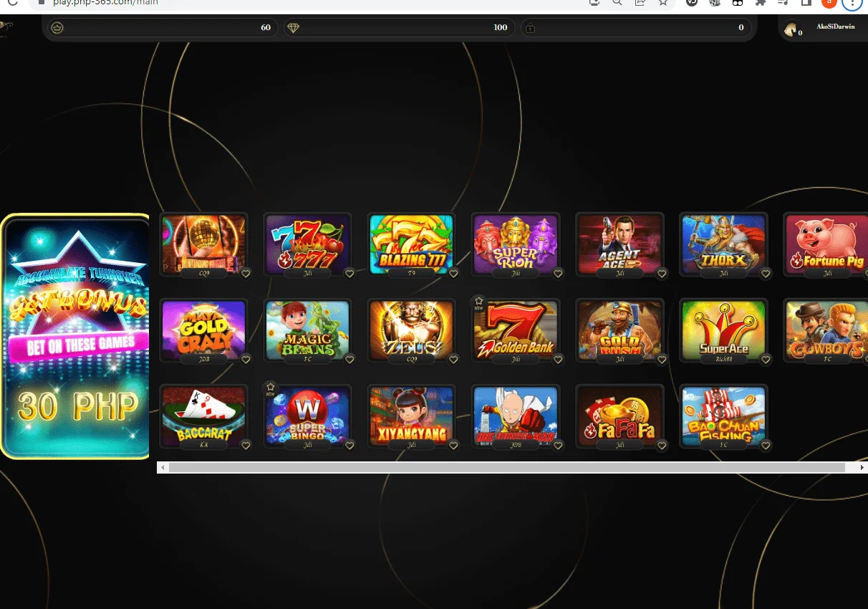Click the AkoSiDarwin username
This screenshot has height=609, width=868.
836,27
